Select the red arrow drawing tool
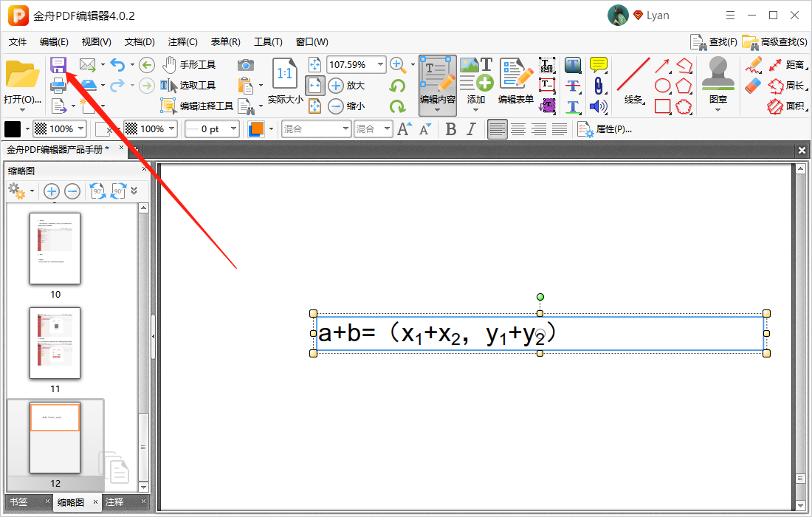The height and width of the screenshot is (517, 812). point(662,65)
